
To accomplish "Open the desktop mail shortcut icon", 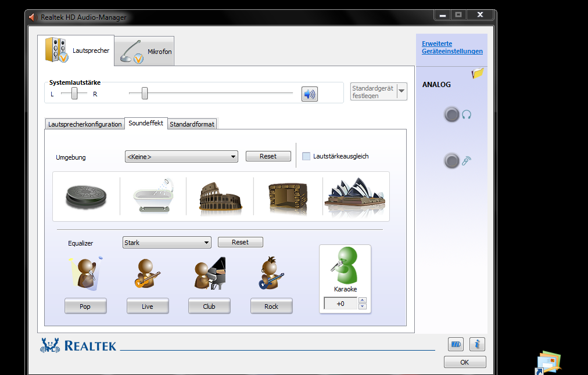I will [x=548, y=363].
